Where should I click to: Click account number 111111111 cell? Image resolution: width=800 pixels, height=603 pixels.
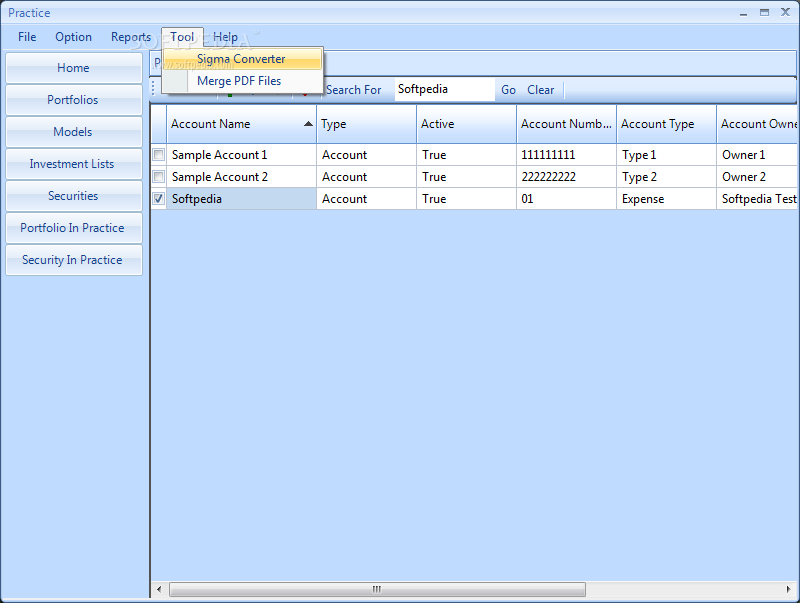point(566,155)
